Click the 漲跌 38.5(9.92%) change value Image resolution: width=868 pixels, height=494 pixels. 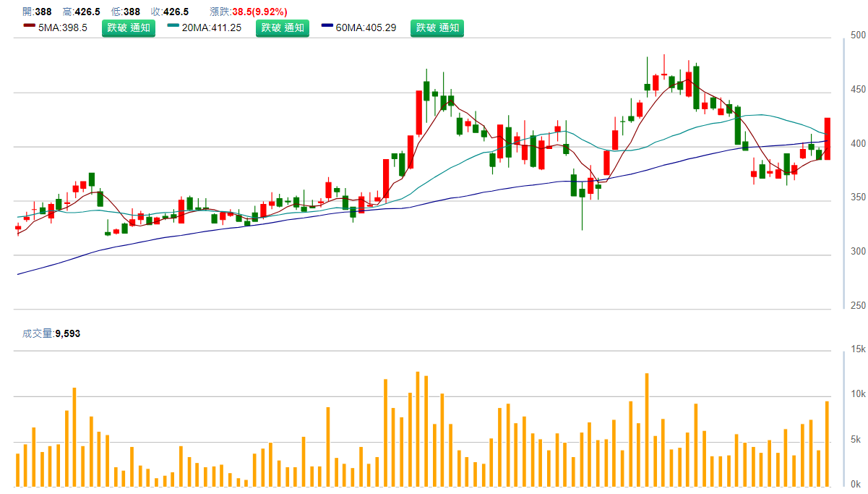tap(259, 12)
